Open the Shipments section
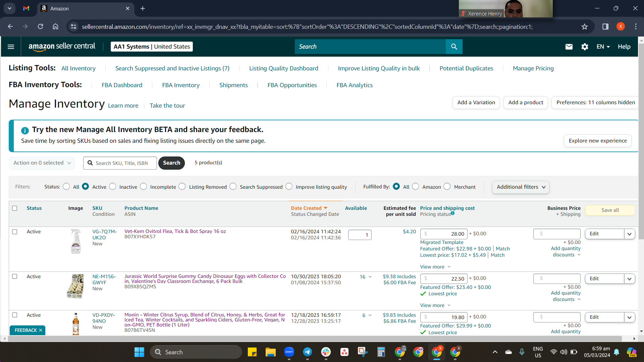 (x=233, y=85)
